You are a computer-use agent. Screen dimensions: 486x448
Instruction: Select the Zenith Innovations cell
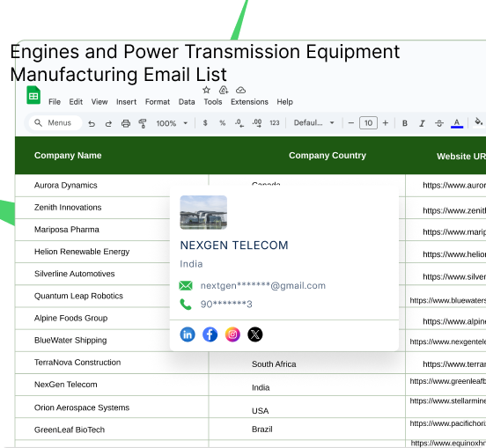[x=68, y=208]
